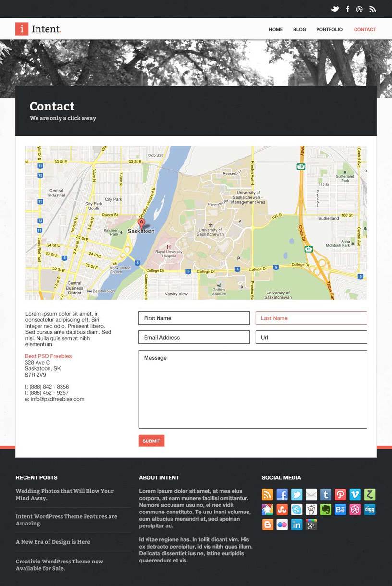Select the Reddit alien icon
The height and width of the screenshot is (586, 392).
[311, 510]
